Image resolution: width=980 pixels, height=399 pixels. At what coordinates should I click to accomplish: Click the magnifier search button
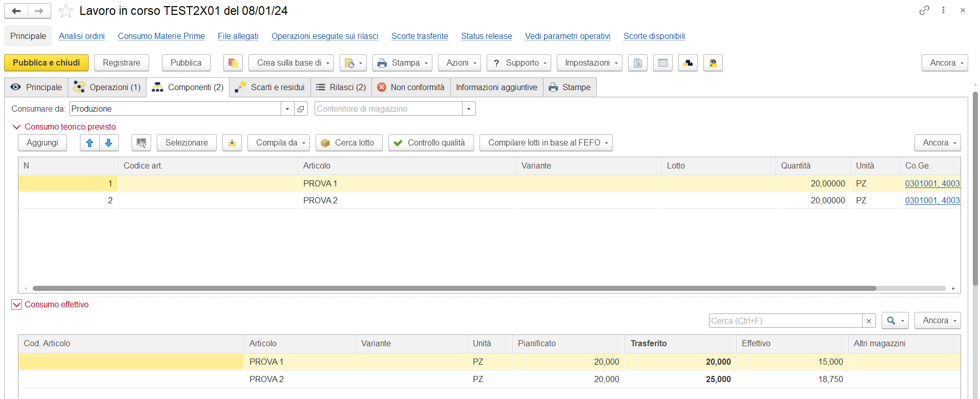[x=895, y=321]
